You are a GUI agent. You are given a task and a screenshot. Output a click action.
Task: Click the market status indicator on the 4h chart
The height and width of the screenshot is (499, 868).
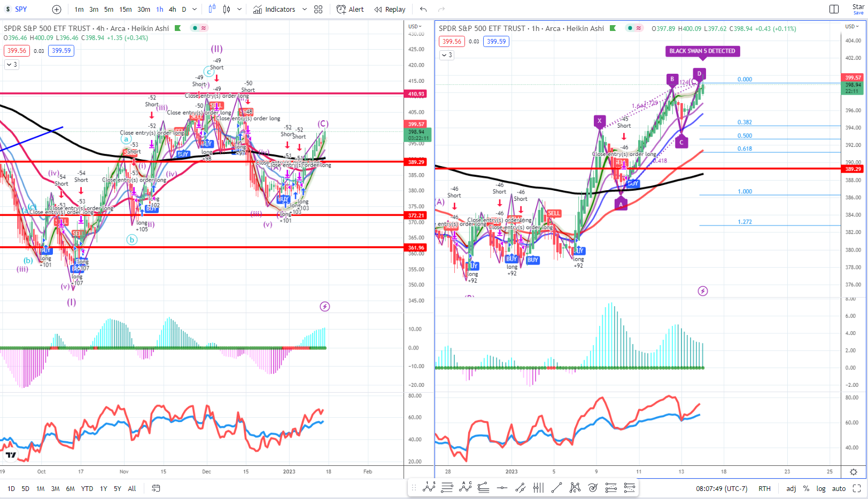(195, 28)
